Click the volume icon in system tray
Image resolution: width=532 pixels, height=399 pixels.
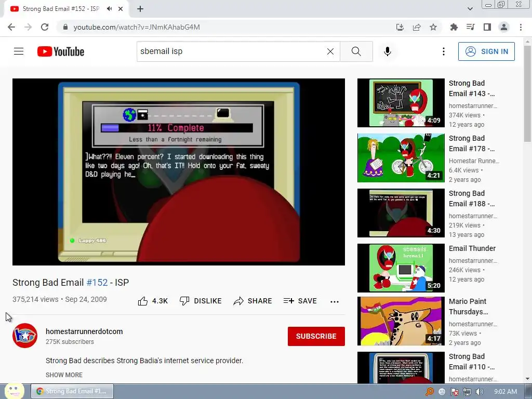pyautogui.click(x=479, y=392)
